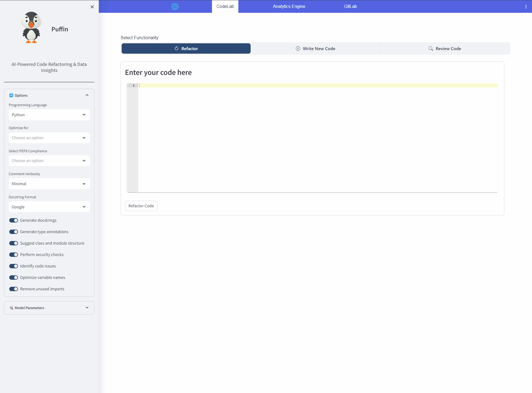Click the plus icon on Write New Code
The width and height of the screenshot is (532, 393).
coord(298,48)
